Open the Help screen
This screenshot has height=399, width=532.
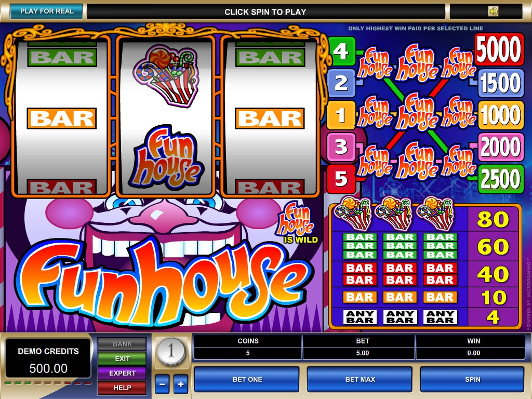click(x=122, y=388)
